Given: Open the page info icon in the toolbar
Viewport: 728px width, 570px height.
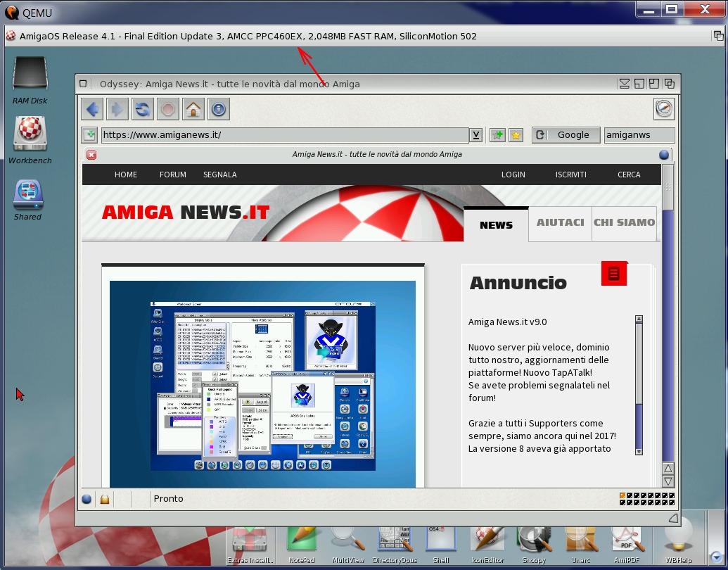Looking at the screenshot, I should 219,109.
